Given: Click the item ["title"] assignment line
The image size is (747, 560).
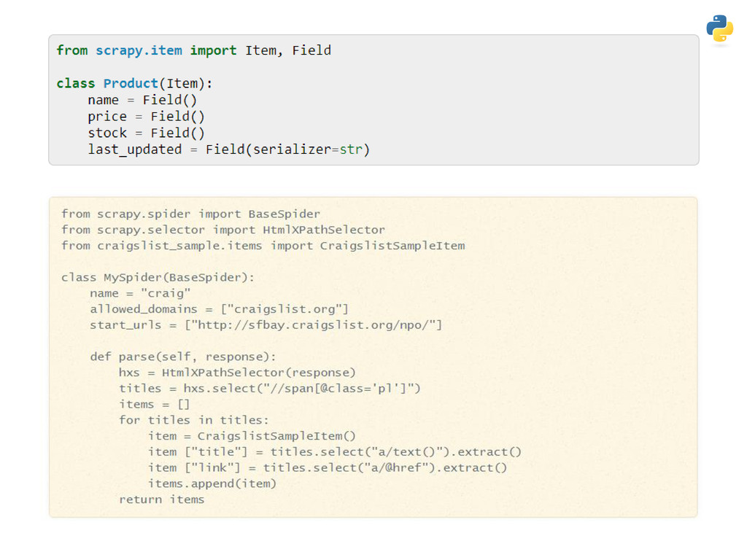Looking at the screenshot, I should coord(334,452).
